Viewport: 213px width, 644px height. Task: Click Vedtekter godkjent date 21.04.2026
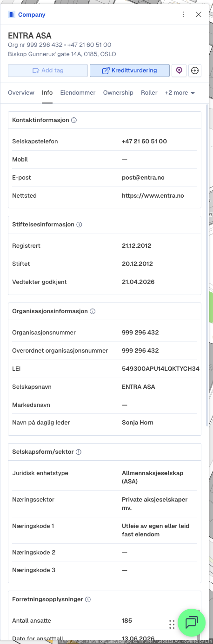tap(138, 282)
